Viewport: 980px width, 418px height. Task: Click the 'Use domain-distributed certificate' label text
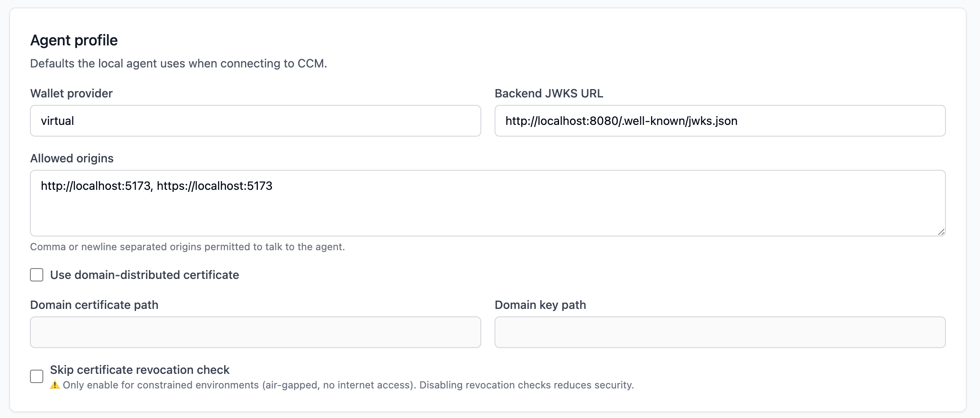144,275
